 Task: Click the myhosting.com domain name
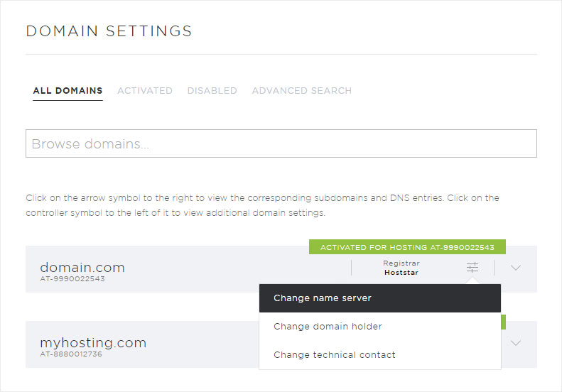[93, 342]
